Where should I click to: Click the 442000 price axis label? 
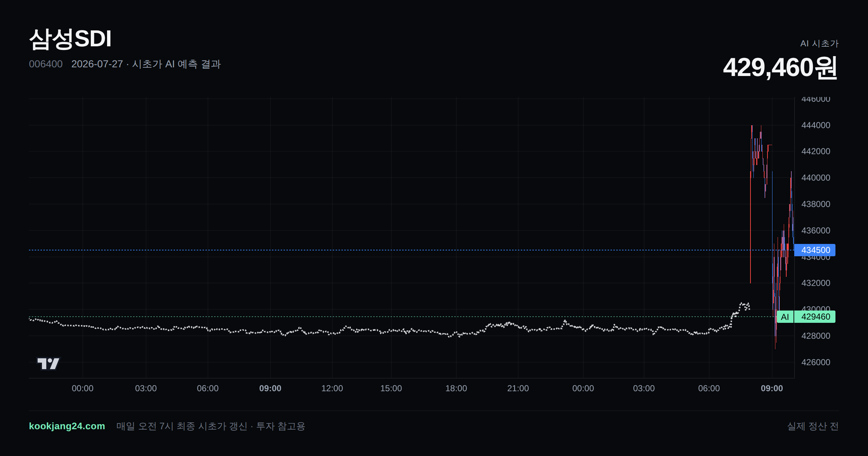pyautogui.click(x=816, y=151)
